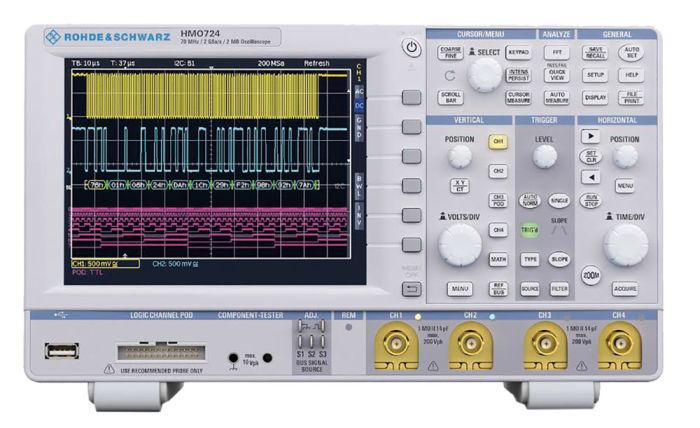The width and height of the screenshot is (700, 428).
Task: Open the SETUP button
Action: pyautogui.click(x=595, y=75)
